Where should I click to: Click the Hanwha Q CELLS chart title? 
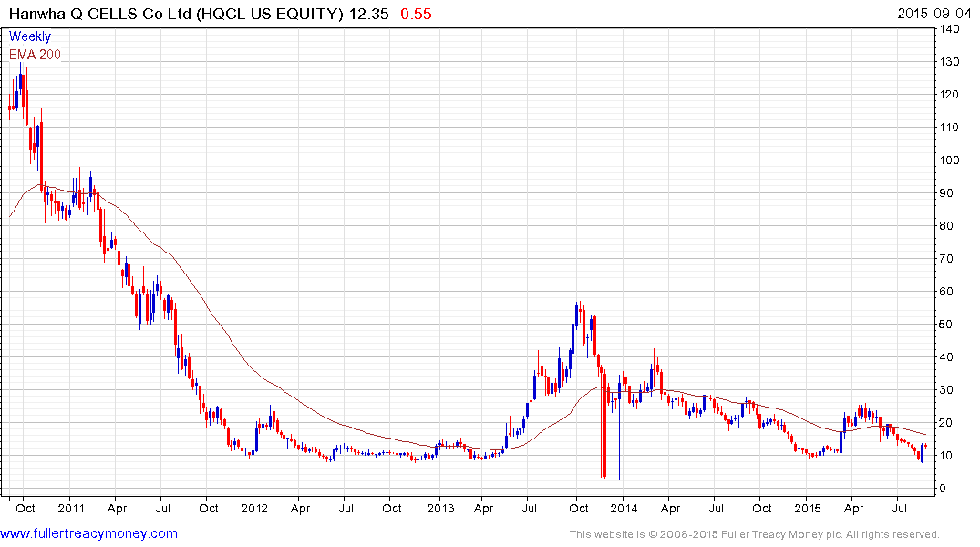pos(176,14)
